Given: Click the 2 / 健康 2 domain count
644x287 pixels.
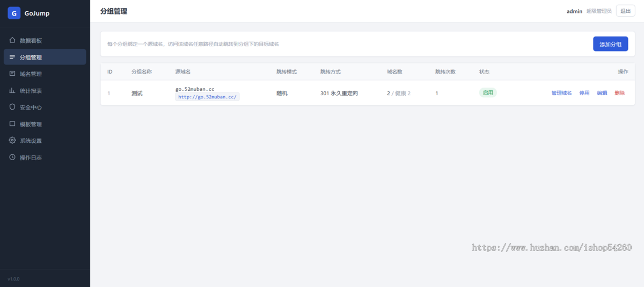Looking at the screenshot, I should (x=399, y=93).
